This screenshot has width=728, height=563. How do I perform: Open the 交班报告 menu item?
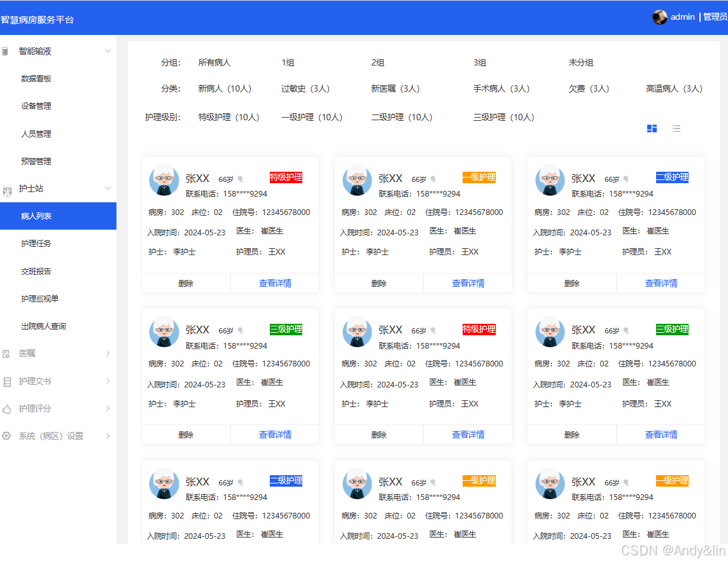click(x=36, y=271)
